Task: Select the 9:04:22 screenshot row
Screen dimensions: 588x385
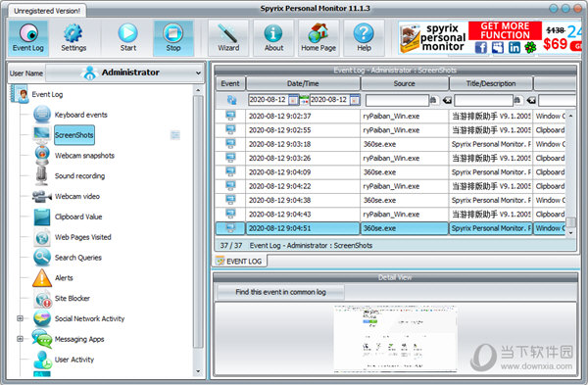Action: [390, 186]
